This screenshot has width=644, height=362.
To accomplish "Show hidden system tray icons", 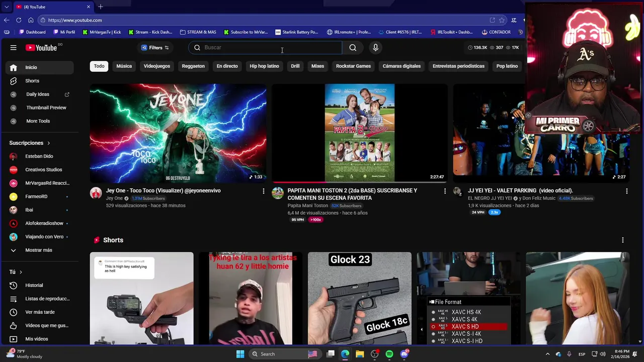I will (x=547, y=354).
